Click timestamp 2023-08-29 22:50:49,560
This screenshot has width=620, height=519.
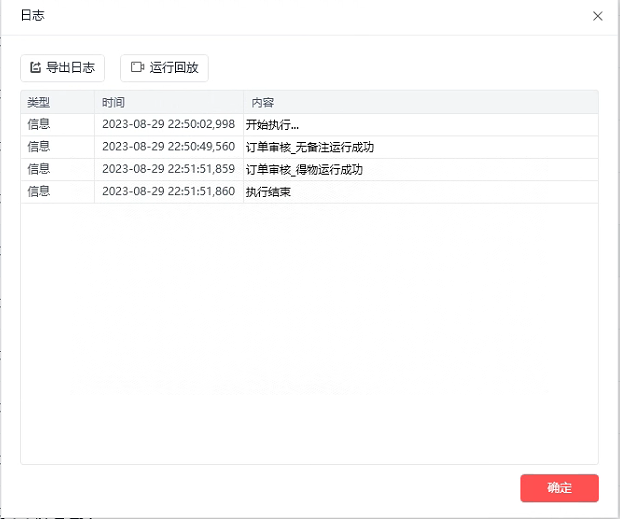tap(168, 147)
